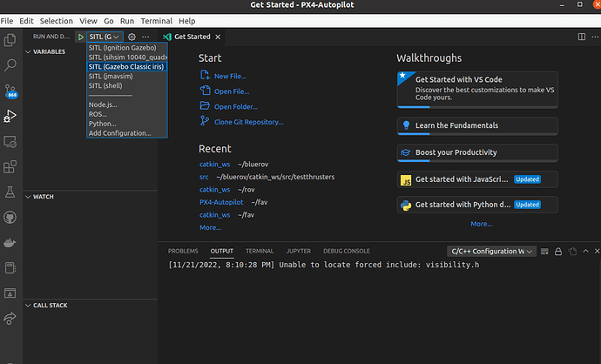Select Add Configuration... entry

(x=127, y=133)
